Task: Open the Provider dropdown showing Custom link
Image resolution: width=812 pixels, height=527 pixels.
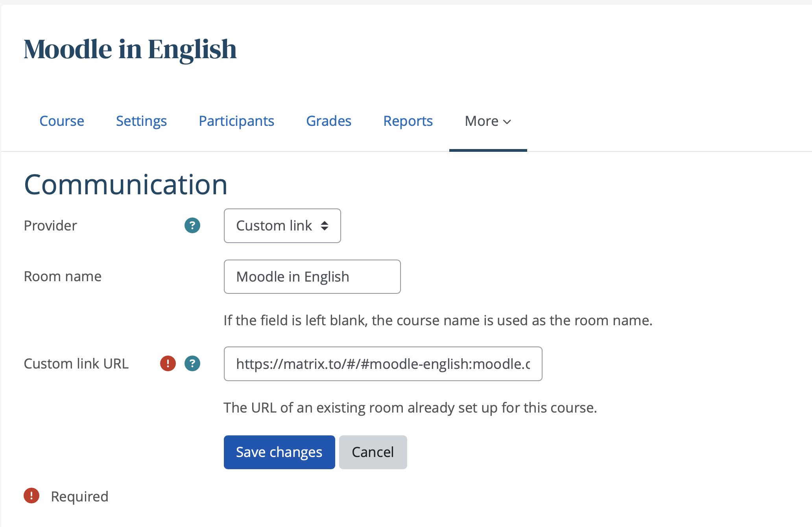Action: 282,226
